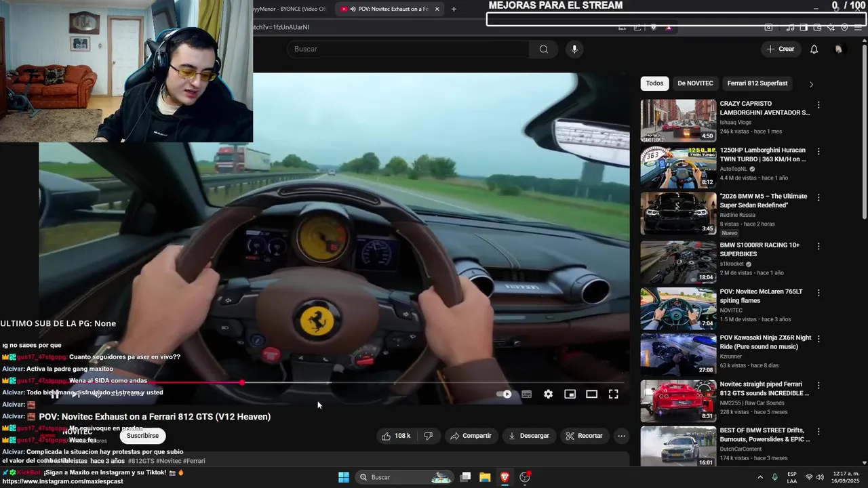868x488 pixels.
Task: Open YouTube notifications bell
Action: [814, 49]
